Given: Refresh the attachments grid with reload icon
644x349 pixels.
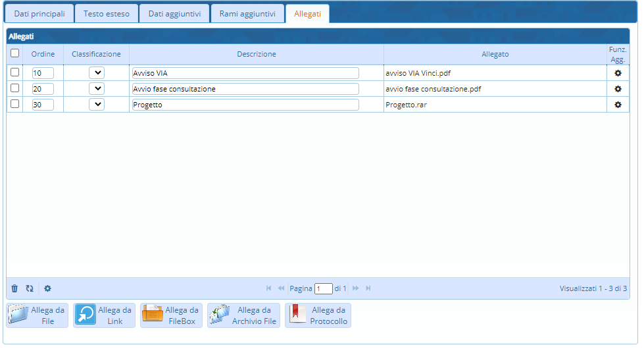Looking at the screenshot, I should click(30, 288).
